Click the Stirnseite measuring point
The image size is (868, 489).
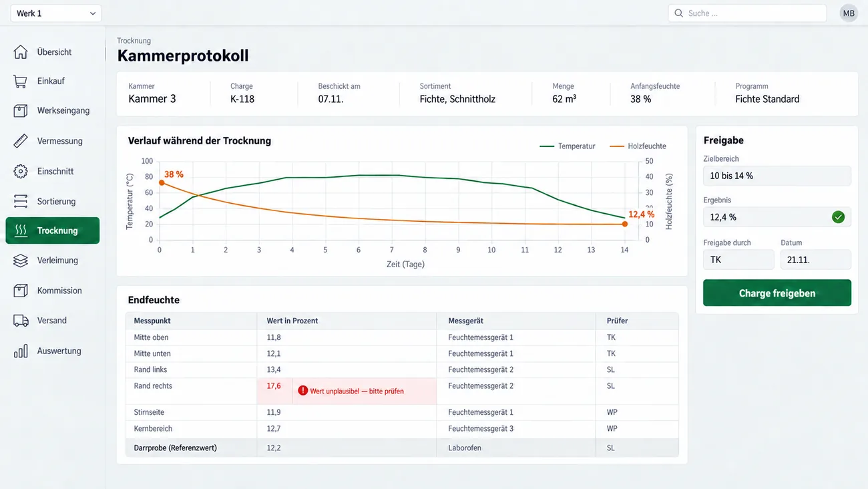[149, 412]
